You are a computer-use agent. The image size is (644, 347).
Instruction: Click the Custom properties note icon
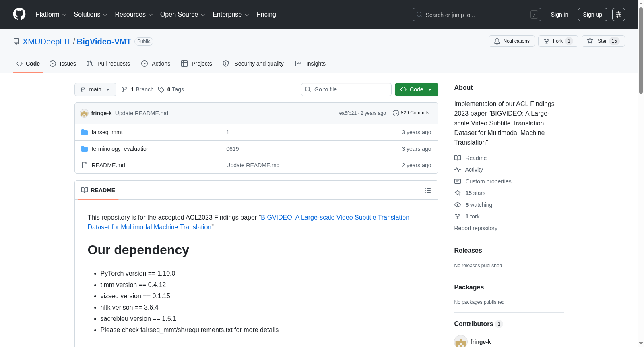[458, 181]
